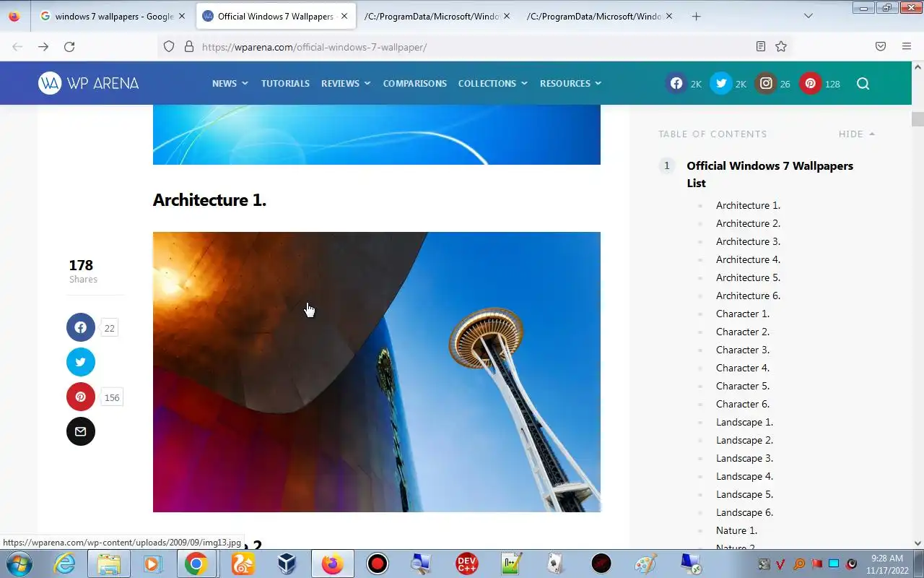Open Google Chrome from taskbar
The width and height of the screenshot is (924, 578).
196,563
